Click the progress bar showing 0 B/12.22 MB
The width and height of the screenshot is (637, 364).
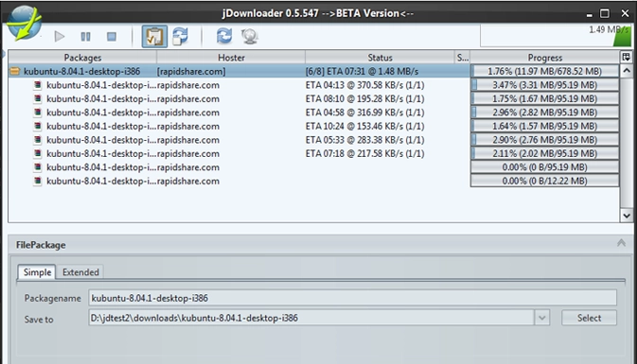pyautogui.click(x=545, y=181)
